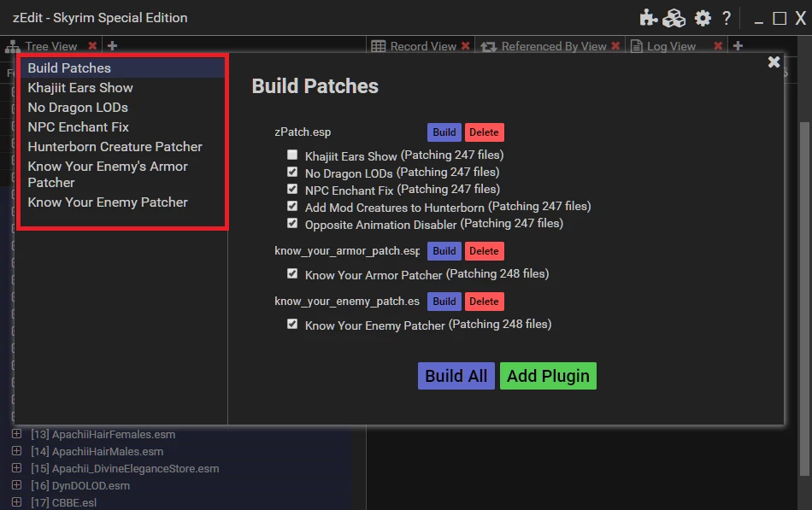Select Khajiit Ears Show in the sidebar
This screenshot has height=510, width=812.
122,87
